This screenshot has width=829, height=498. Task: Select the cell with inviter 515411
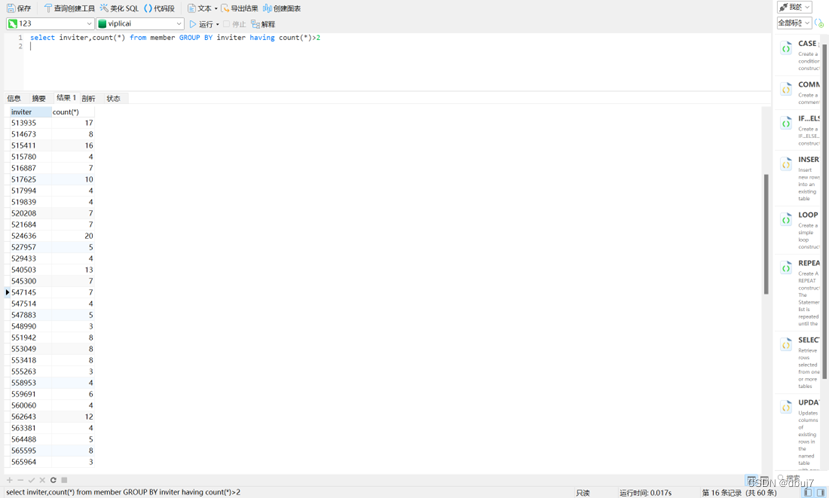[x=31, y=145]
